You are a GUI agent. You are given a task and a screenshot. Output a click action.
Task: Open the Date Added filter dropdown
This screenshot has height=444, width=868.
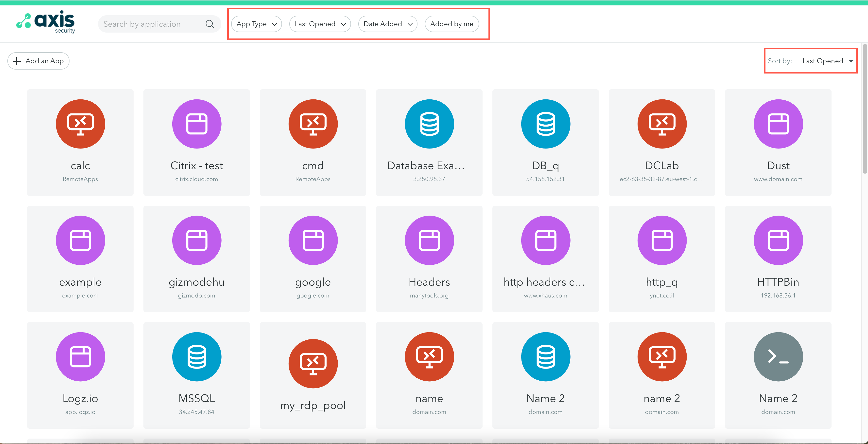[x=388, y=24]
